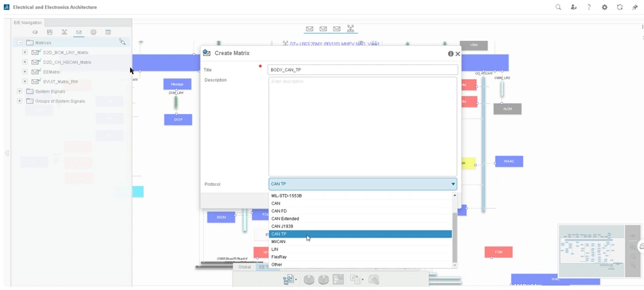Click the Title field containing BODY_CAN_TP
Screen dimensions: 644x290
(363, 70)
